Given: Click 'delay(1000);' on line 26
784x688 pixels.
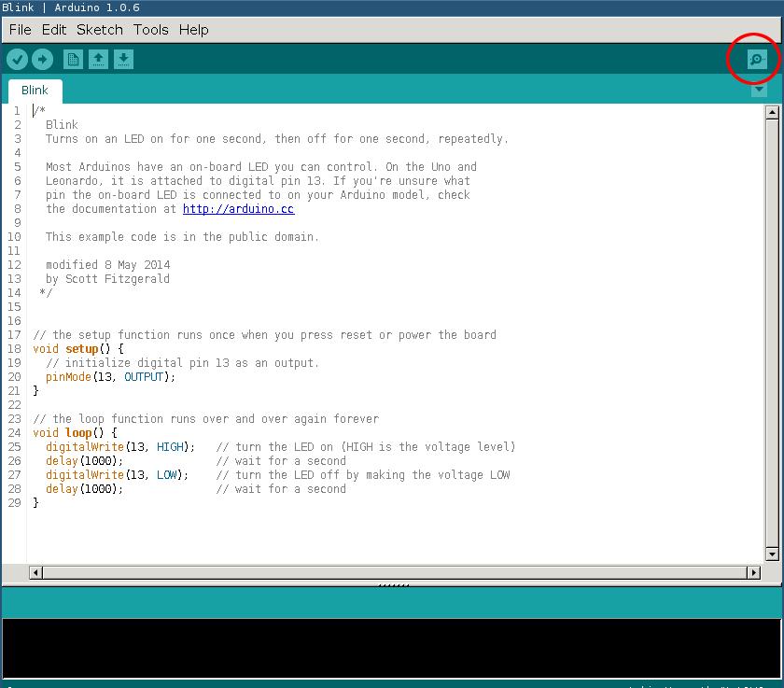Looking at the screenshot, I should point(85,461).
